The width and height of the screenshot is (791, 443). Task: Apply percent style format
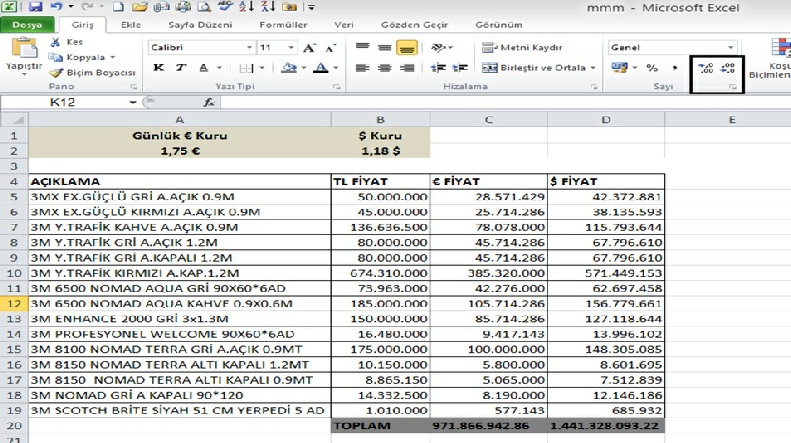point(652,68)
